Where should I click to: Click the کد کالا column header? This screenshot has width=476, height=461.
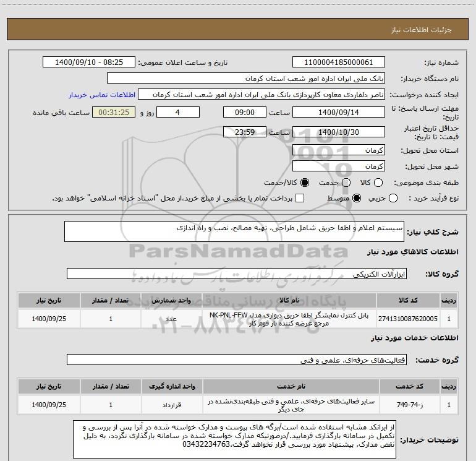tap(408, 301)
